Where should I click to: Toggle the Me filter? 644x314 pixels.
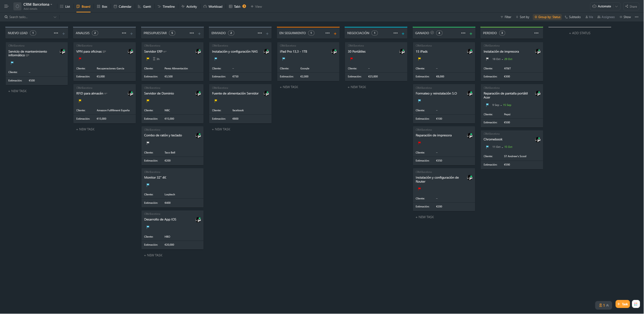[x=589, y=17]
